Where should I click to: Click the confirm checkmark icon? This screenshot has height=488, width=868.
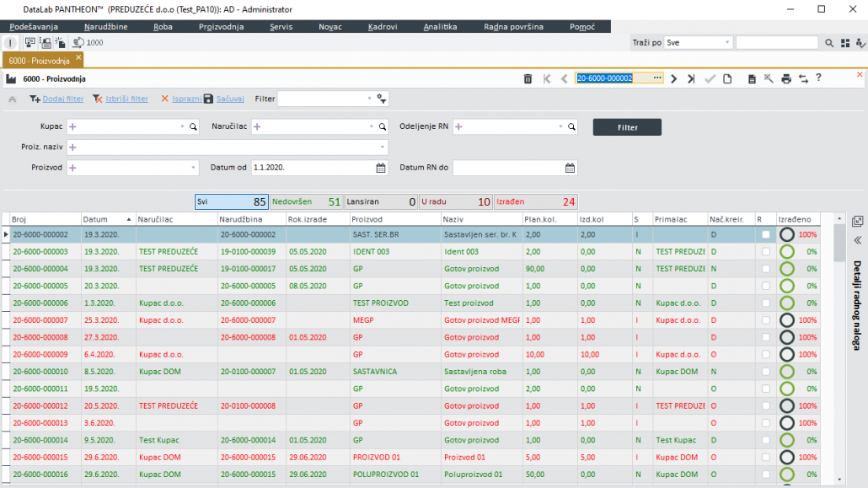710,78
